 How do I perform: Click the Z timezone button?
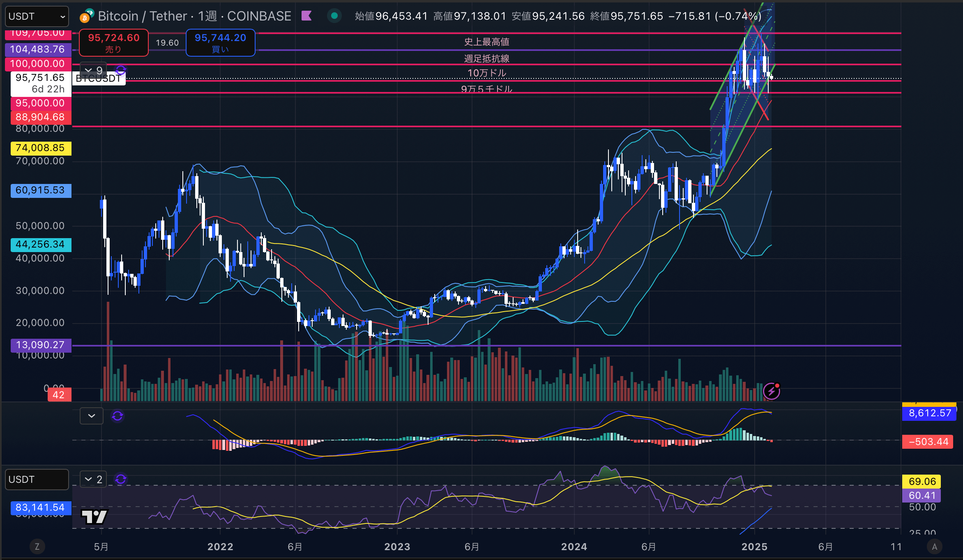coord(37,546)
